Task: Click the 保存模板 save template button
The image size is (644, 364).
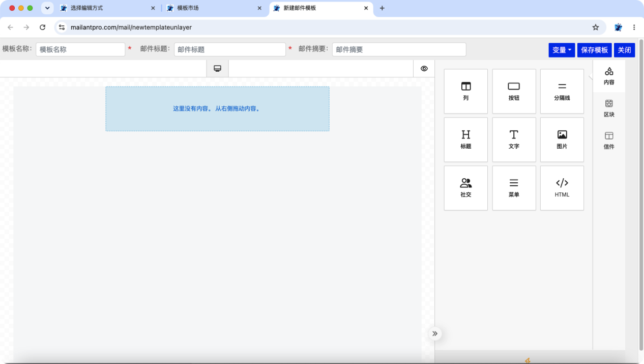Action: pos(595,50)
